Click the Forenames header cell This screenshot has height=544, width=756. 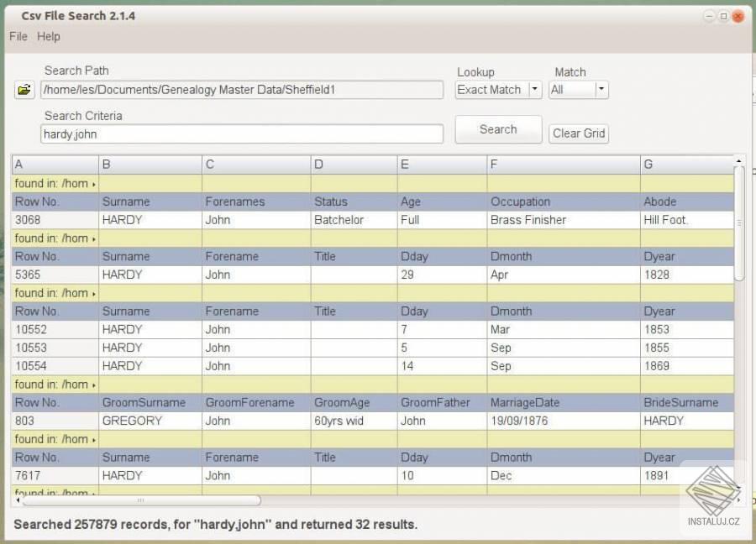[256, 201]
